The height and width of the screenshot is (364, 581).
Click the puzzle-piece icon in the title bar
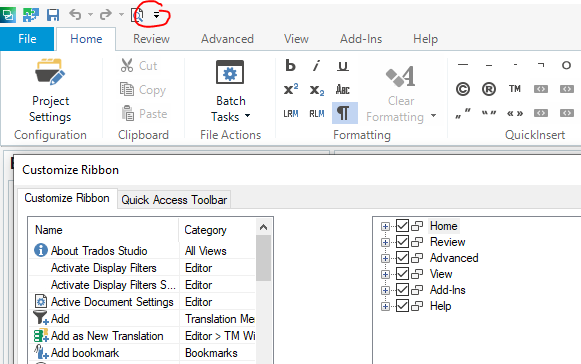[x=31, y=15]
